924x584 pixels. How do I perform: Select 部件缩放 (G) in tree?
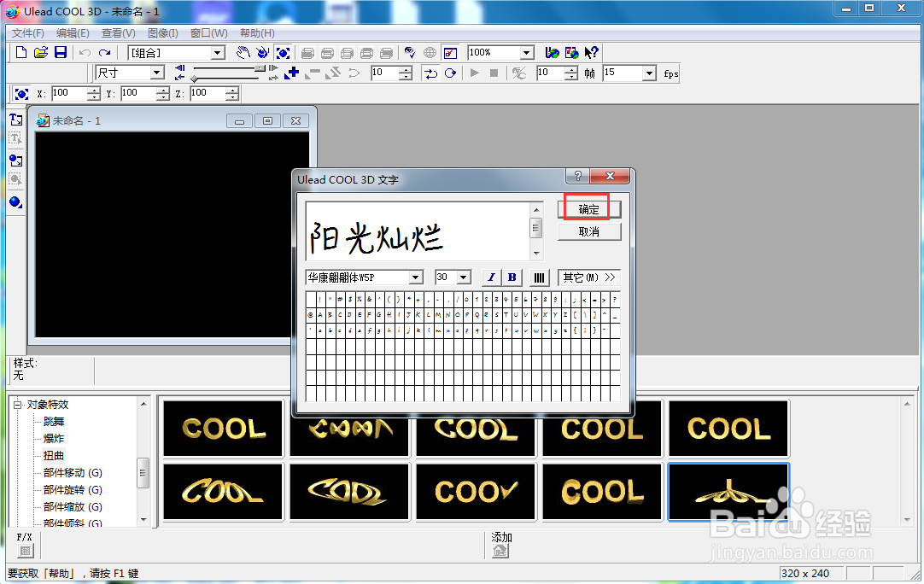(73, 507)
